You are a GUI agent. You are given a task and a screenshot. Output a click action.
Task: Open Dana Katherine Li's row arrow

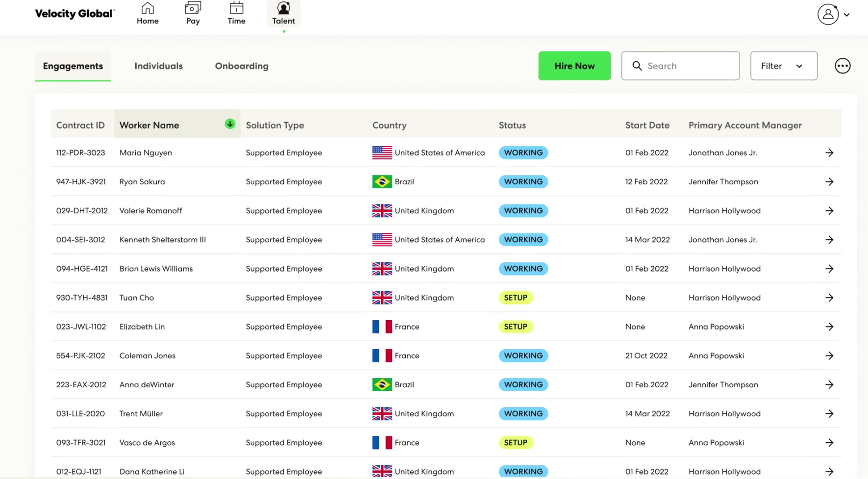[829, 472]
